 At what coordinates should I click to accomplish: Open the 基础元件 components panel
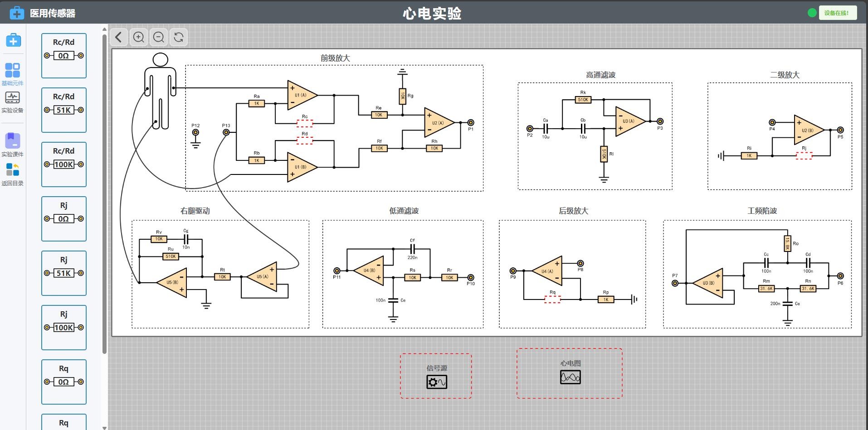coord(12,74)
